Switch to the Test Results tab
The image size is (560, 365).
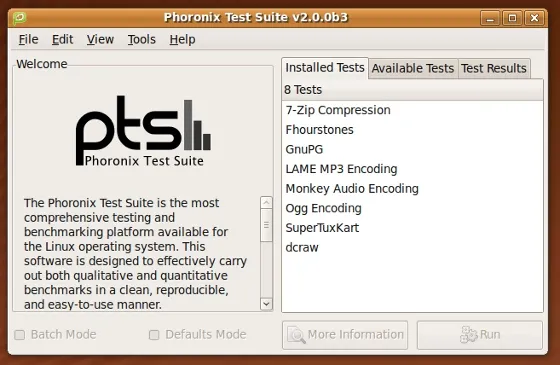point(494,68)
